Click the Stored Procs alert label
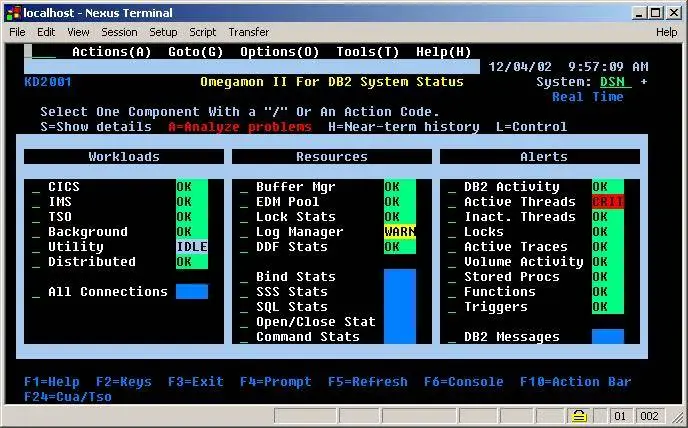This screenshot has width=688, height=428. click(512, 277)
